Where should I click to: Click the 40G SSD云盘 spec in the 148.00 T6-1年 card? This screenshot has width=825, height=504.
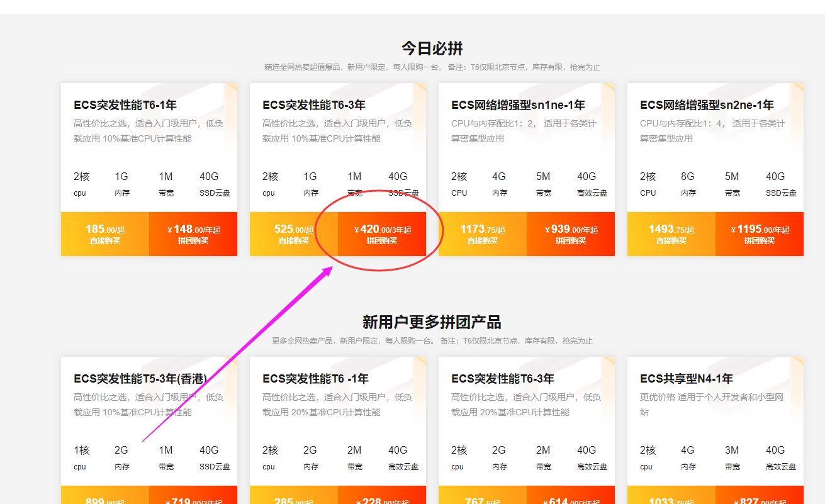215,184
